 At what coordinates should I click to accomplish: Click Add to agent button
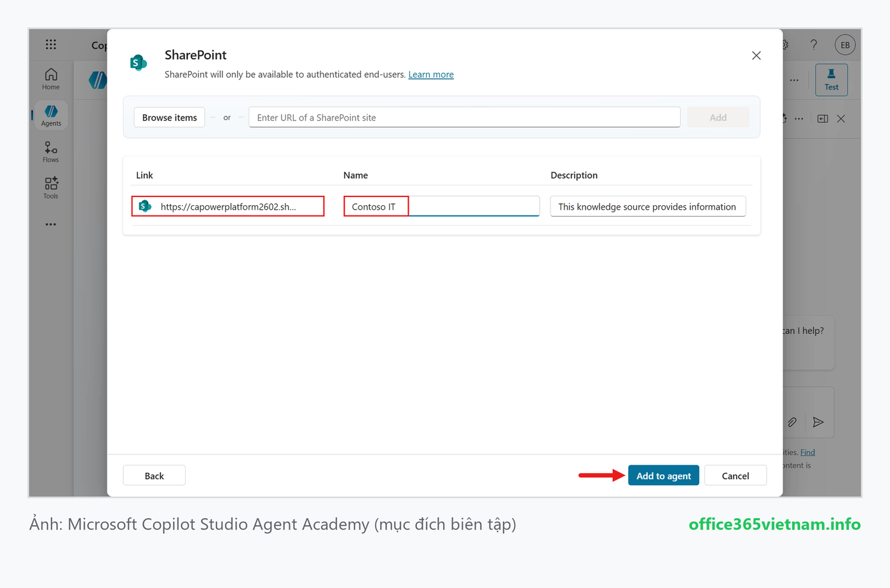point(664,475)
